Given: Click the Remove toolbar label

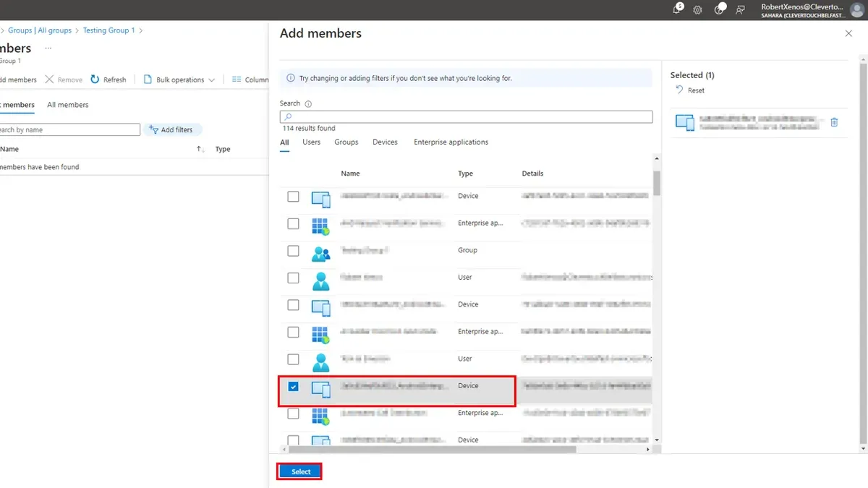Looking at the screenshot, I should [70, 80].
